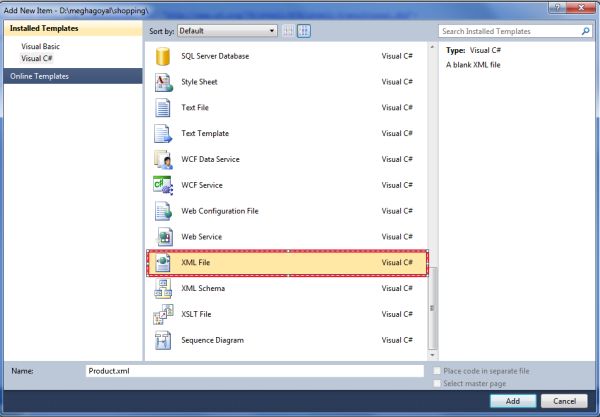This screenshot has width=600, height=417.
Task: Select the XSLT File label
Action: (x=196, y=314)
